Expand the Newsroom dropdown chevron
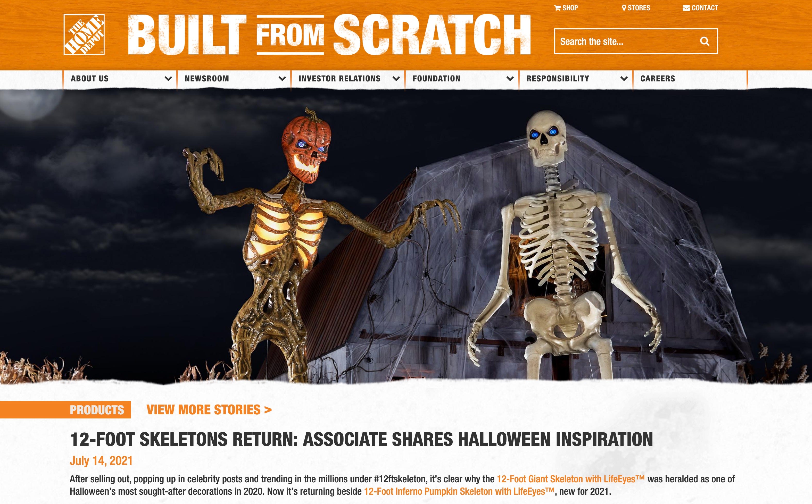 pos(282,79)
